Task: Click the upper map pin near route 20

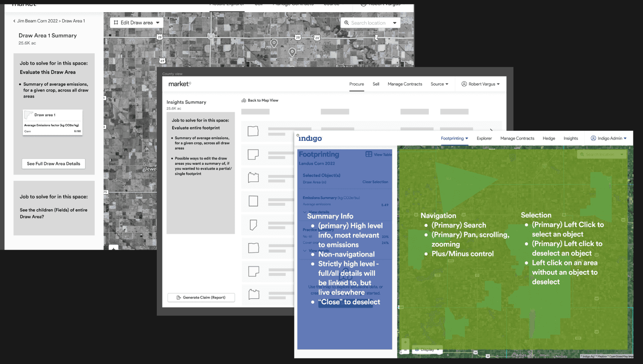Action: pyautogui.click(x=274, y=43)
